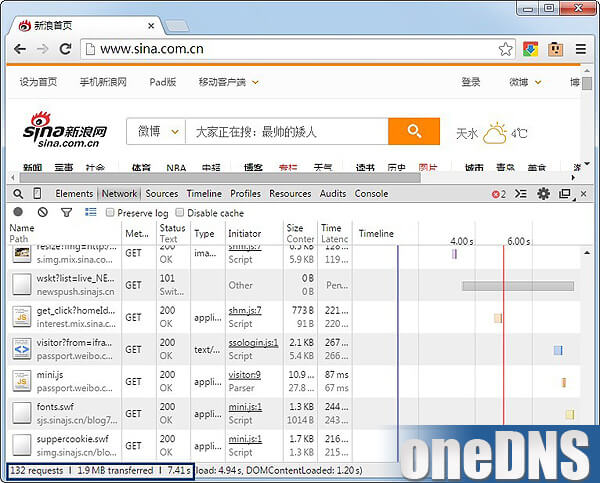Click the page vertical scrollbar thumb

pyautogui.click(x=587, y=83)
